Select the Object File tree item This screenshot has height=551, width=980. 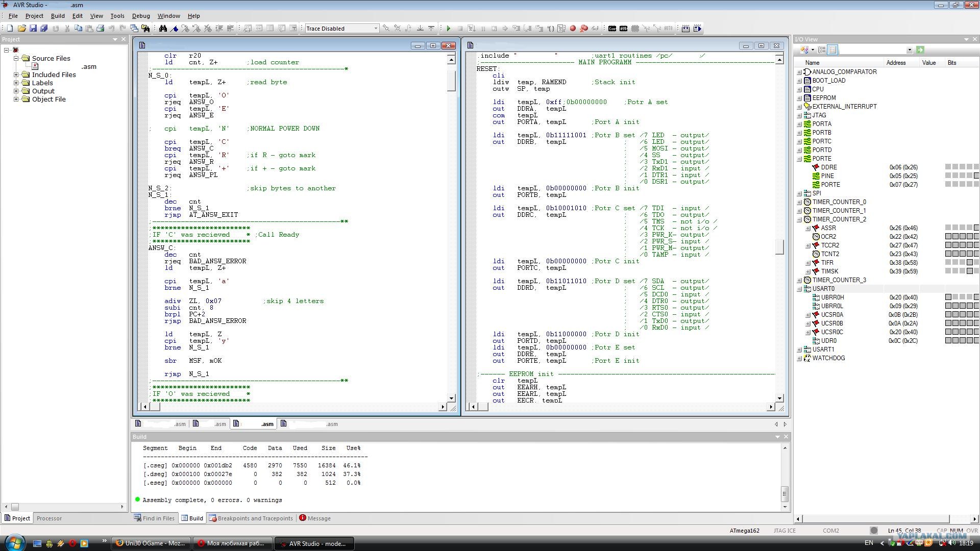click(x=48, y=99)
